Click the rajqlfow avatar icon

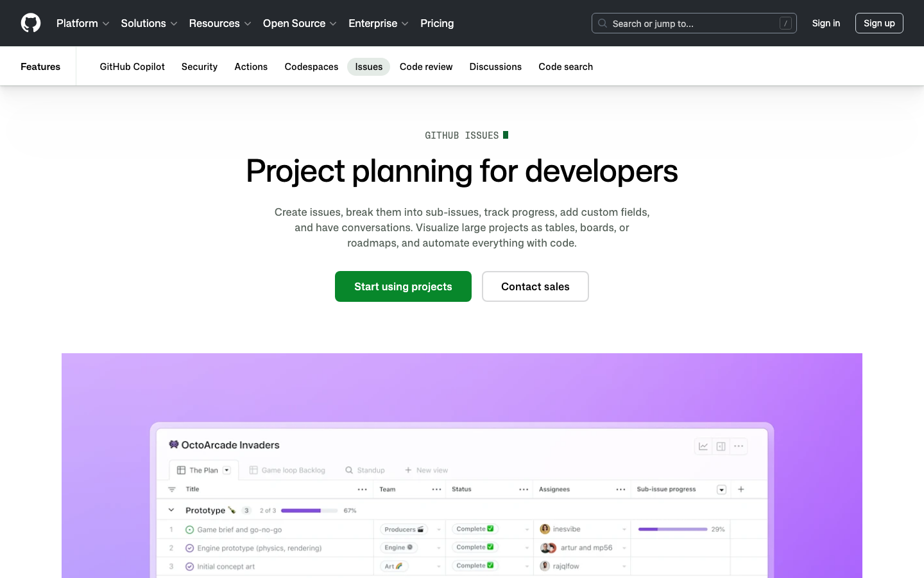pyautogui.click(x=545, y=566)
